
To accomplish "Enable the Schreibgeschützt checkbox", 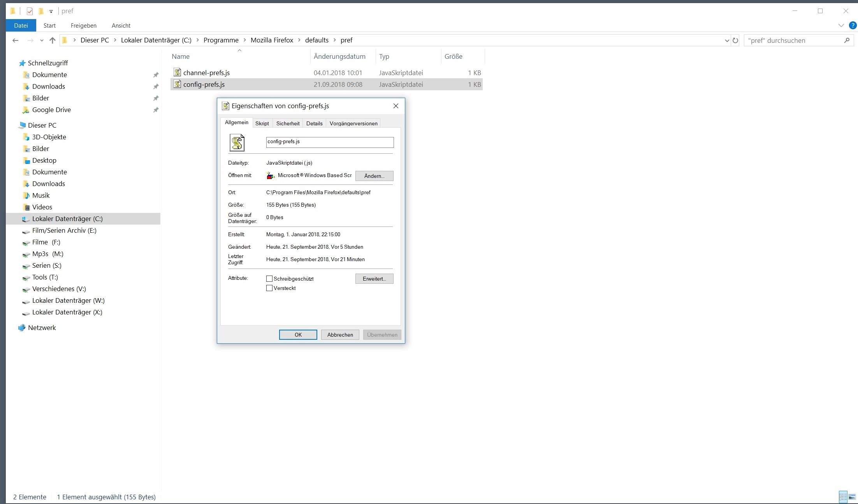I will click(x=269, y=279).
